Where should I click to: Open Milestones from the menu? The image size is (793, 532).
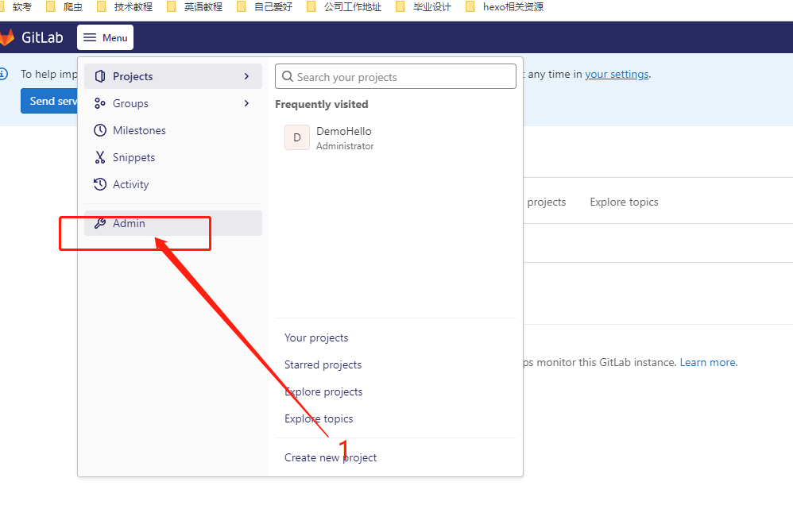tap(173, 130)
